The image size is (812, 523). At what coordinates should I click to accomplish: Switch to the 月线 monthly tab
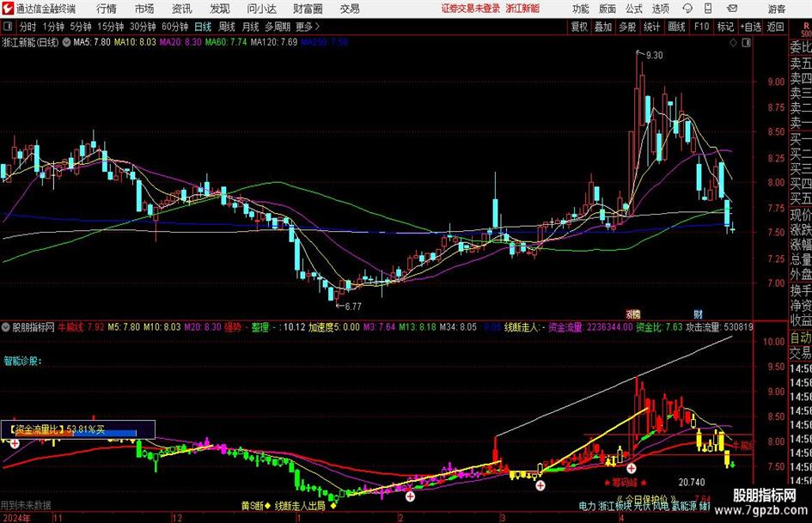click(x=250, y=27)
